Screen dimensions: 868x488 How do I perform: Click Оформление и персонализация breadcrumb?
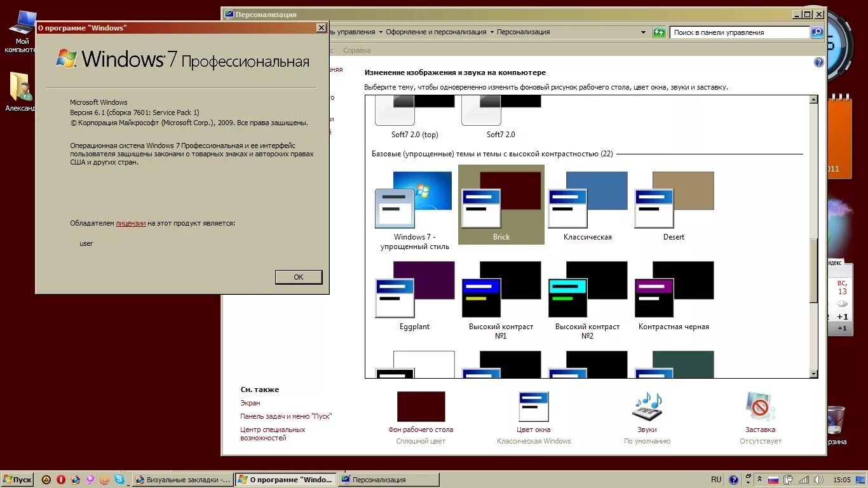(x=436, y=32)
